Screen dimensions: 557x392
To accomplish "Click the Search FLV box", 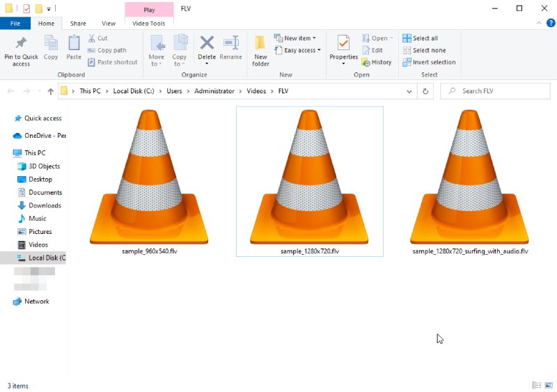I will (x=495, y=91).
